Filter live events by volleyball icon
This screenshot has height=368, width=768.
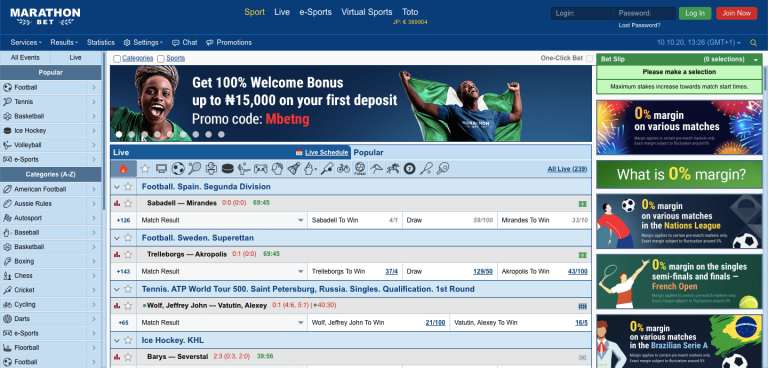coord(244,169)
